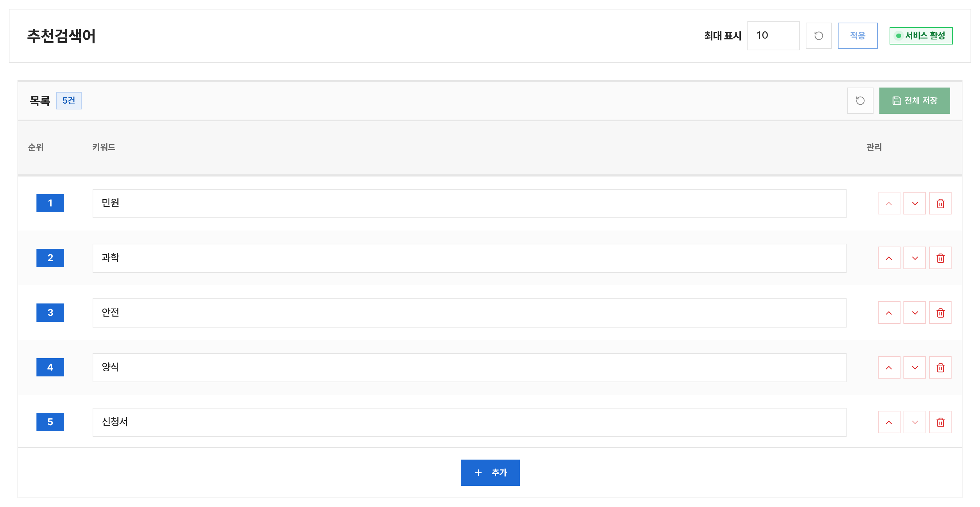
Task: Click the 키워드 column header
Action: coord(104,147)
